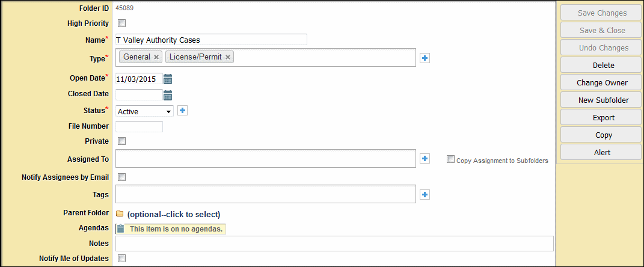Click into the Notes text field

[x=334, y=244]
